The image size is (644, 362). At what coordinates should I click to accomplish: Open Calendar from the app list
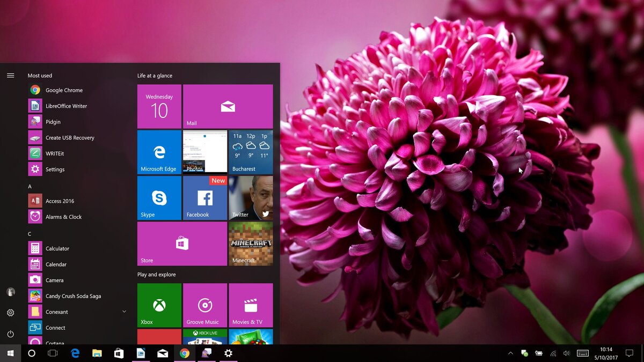pyautogui.click(x=78, y=264)
